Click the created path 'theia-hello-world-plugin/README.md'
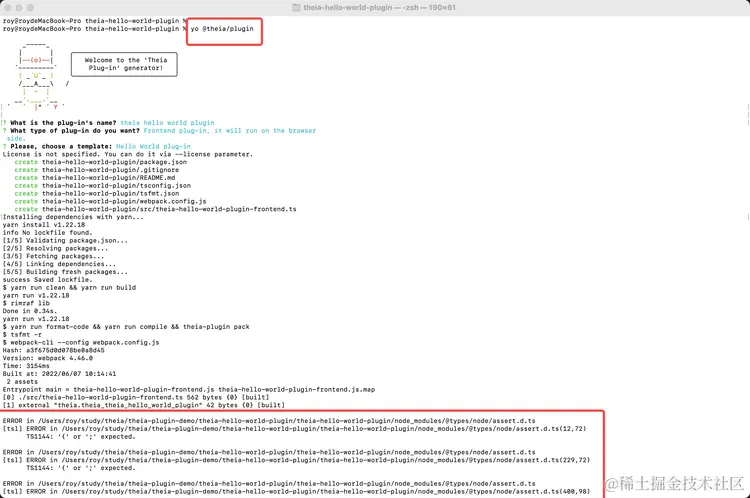Viewport: 750px width, 498px height. click(x=109, y=178)
